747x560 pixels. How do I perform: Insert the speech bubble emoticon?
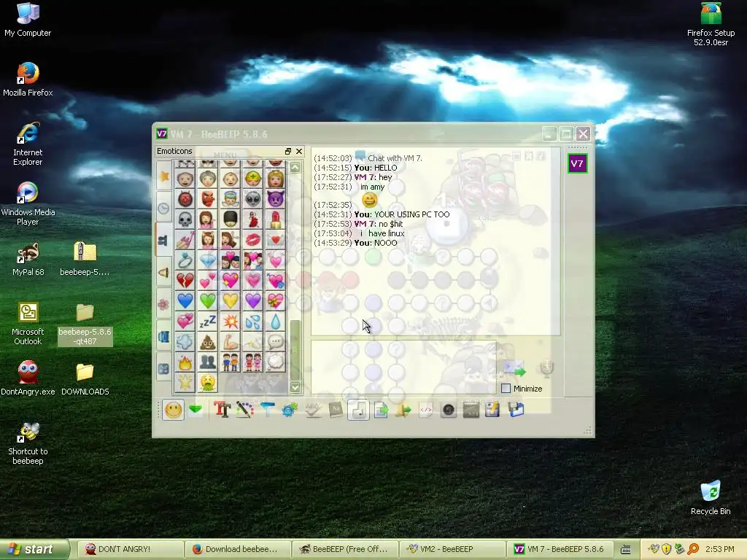tap(275, 342)
